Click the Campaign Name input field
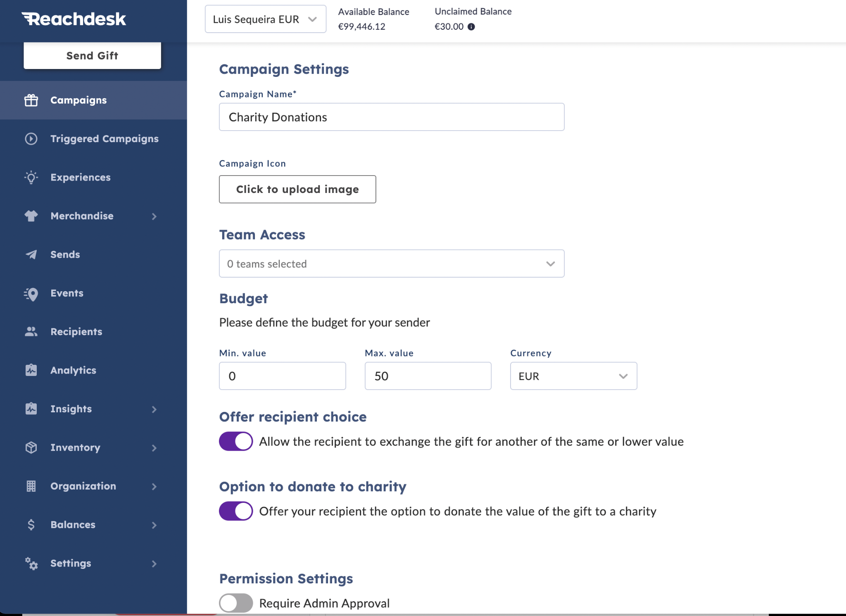Screen dimensions: 846x616 392,117
